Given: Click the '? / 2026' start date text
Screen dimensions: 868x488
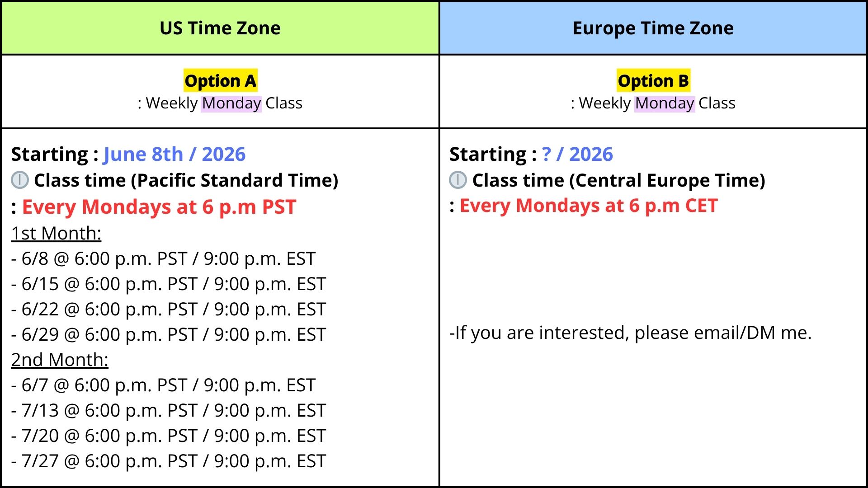Looking at the screenshot, I should (x=577, y=154).
